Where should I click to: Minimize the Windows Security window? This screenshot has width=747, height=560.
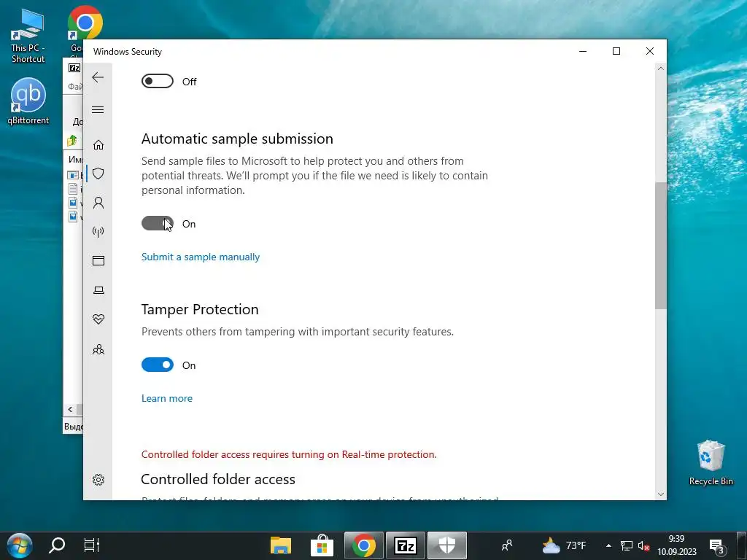tap(583, 52)
